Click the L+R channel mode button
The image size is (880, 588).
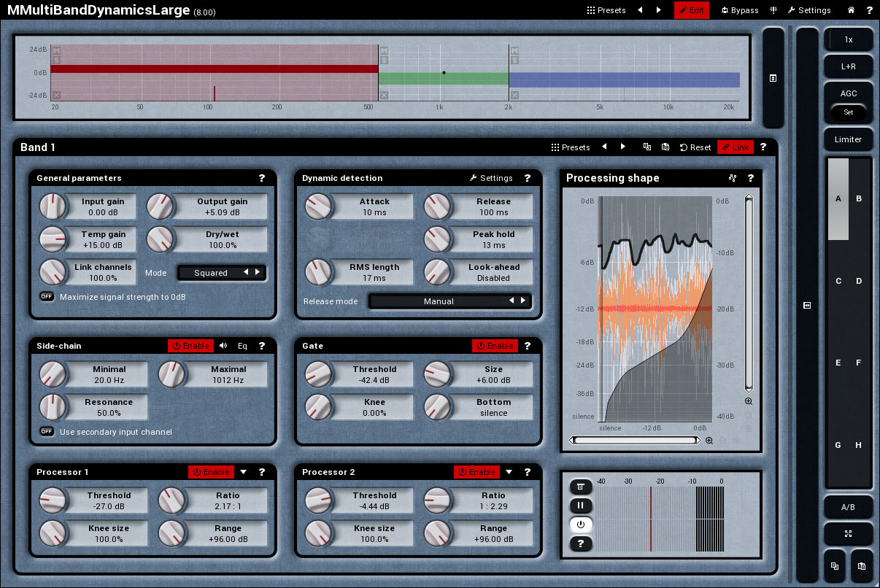tap(848, 66)
